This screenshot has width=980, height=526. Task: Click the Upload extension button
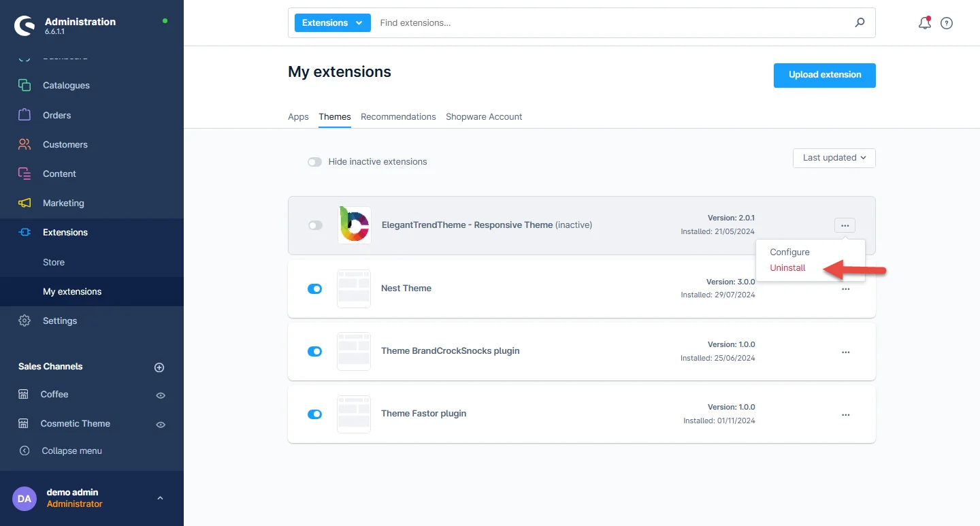pos(824,75)
